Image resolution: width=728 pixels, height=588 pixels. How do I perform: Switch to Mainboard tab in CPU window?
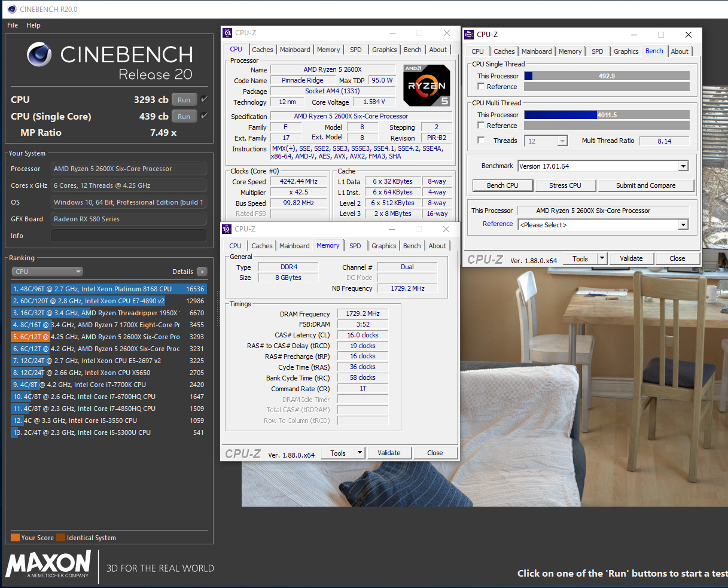click(295, 50)
